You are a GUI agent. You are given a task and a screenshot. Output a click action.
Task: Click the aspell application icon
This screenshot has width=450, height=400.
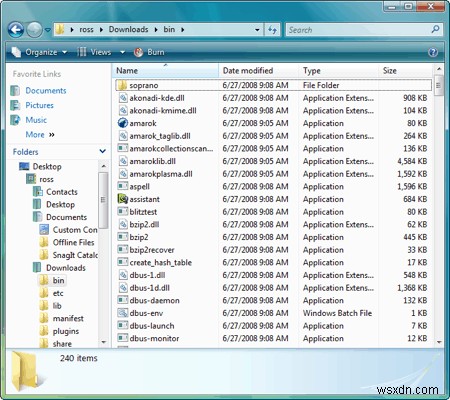(x=123, y=186)
